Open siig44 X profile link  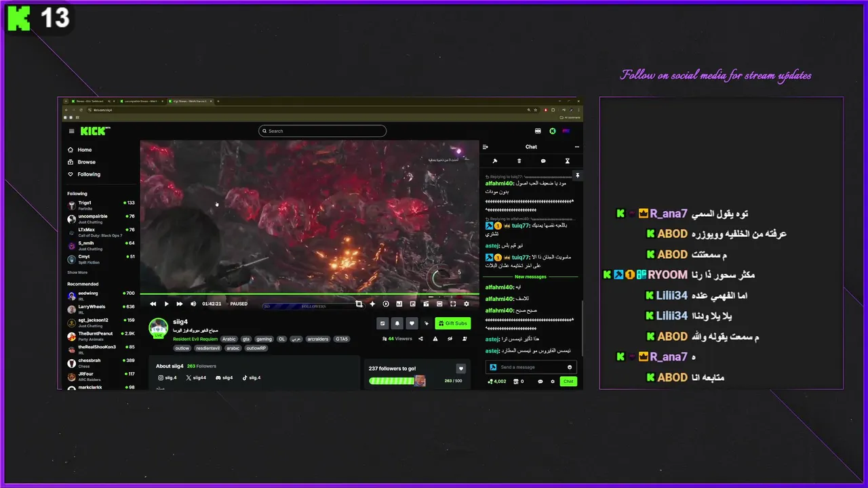[x=196, y=378]
